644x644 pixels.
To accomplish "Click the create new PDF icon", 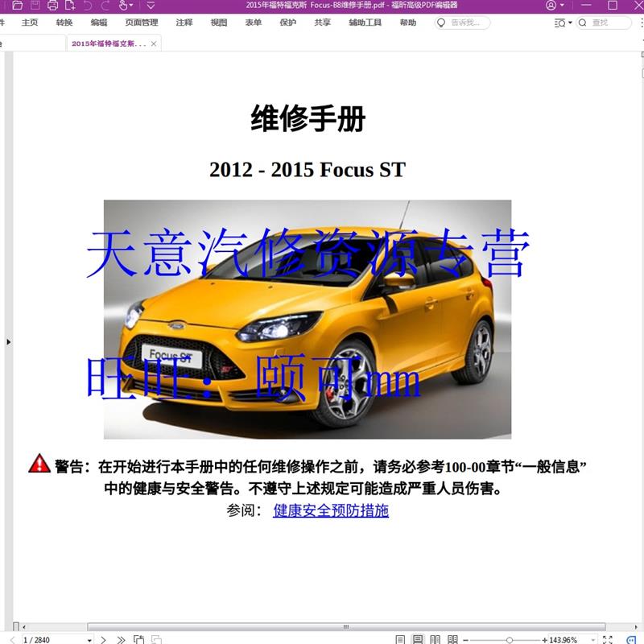I will (x=70, y=6).
